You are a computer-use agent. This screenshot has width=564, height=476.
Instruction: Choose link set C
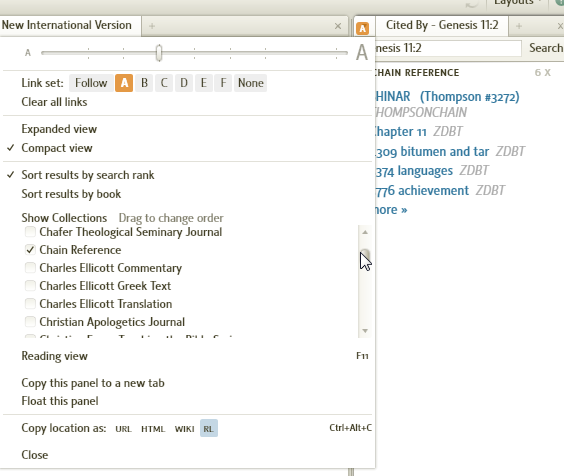[164, 83]
